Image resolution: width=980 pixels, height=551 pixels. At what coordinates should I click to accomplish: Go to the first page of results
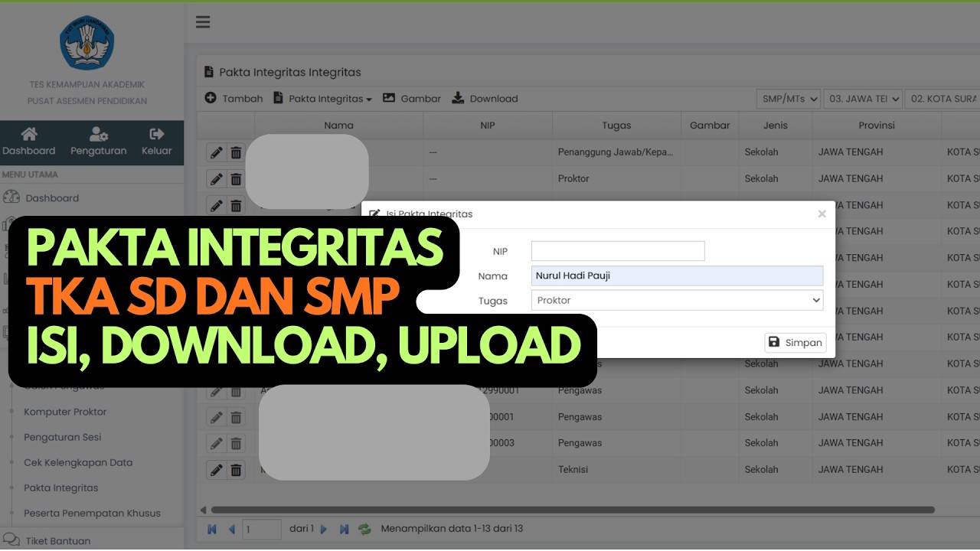pyautogui.click(x=212, y=529)
